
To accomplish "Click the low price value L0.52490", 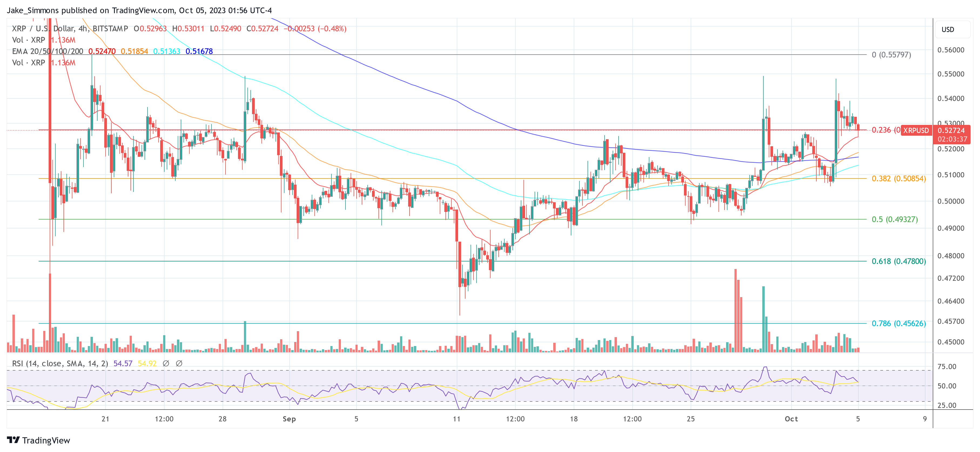I will [226, 29].
